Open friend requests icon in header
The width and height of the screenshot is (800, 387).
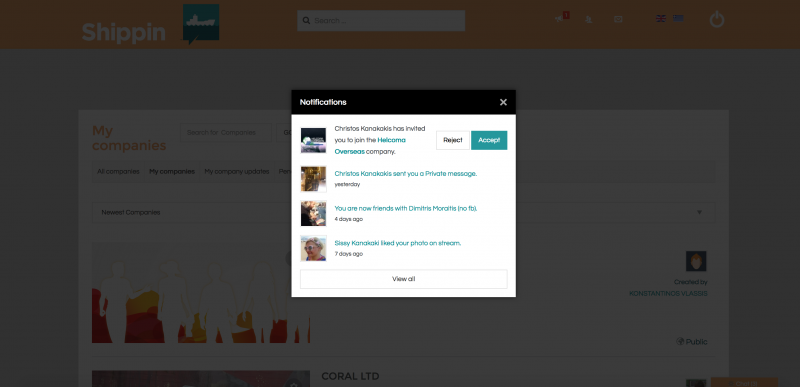[x=589, y=20]
